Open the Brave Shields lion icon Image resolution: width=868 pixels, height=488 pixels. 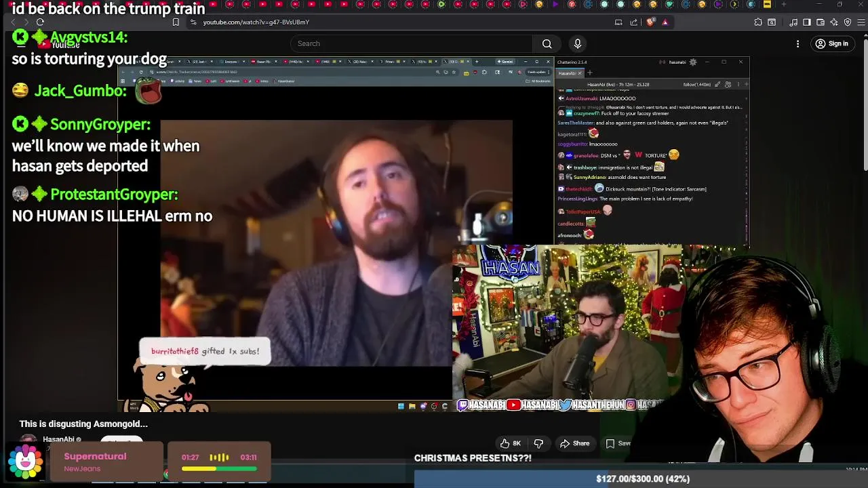(x=651, y=22)
